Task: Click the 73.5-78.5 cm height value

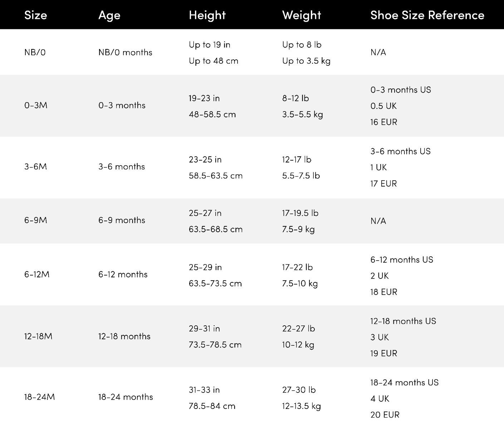Action: 215,345
